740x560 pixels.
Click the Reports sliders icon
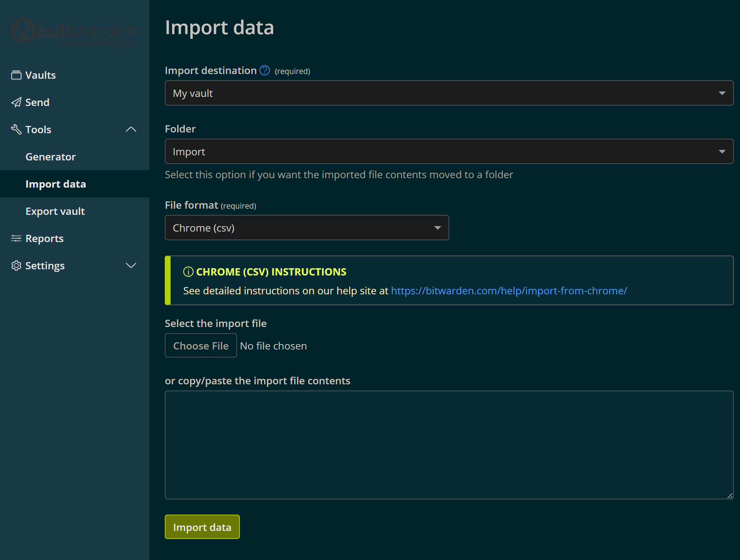(x=16, y=238)
